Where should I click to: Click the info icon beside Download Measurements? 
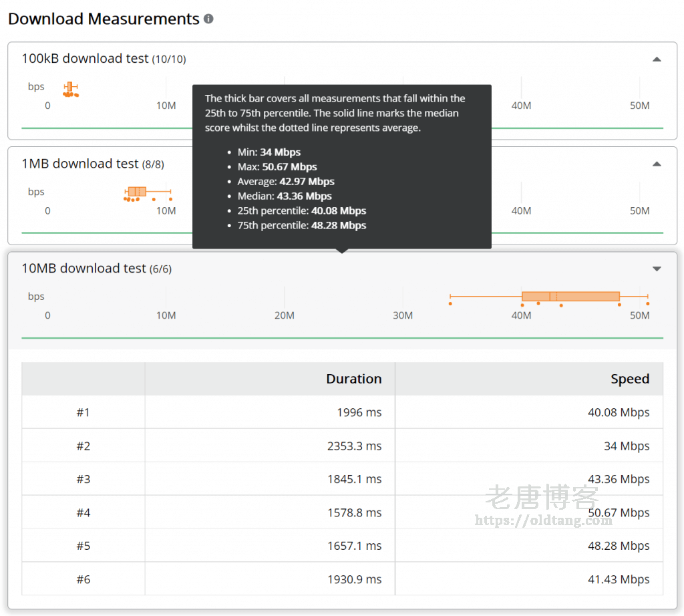(208, 19)
